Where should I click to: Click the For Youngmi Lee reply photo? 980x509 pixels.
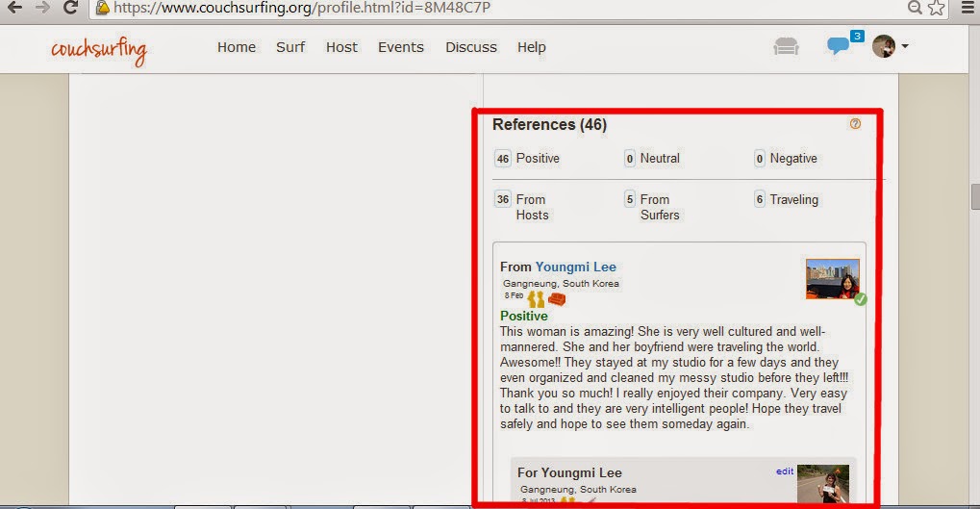[x=823, y=483]
